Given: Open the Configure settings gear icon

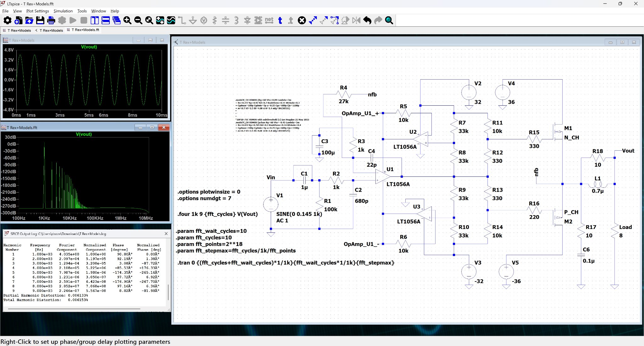Looking at the screenshot, I should [x=7, y=20].
